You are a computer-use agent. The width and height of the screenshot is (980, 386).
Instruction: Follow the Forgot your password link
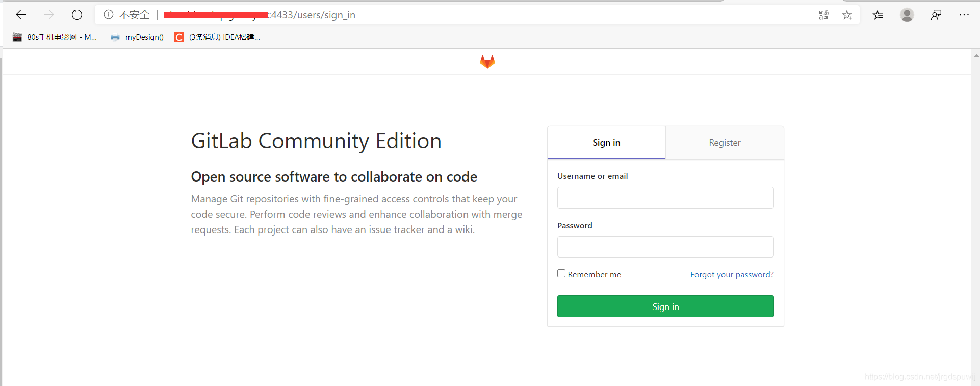point(732,274)
